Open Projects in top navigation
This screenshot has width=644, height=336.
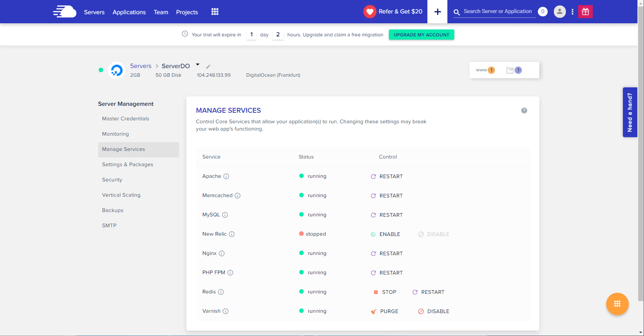coord(187,12)
